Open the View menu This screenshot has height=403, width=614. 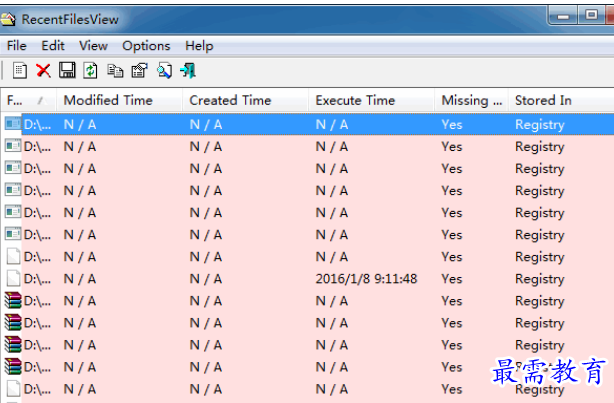(93, 46)
